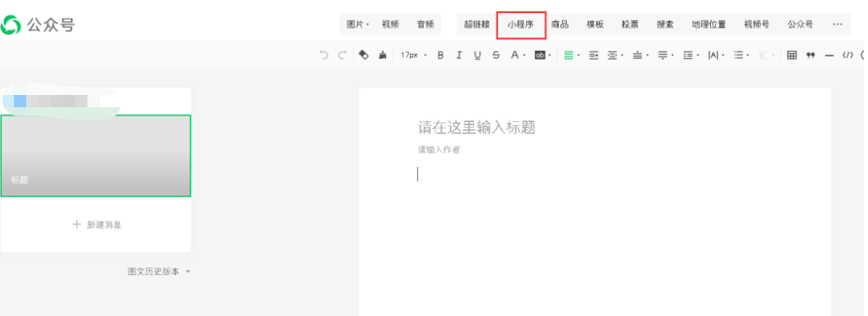
Task: Insert a block quote
Action: point(811,55)
